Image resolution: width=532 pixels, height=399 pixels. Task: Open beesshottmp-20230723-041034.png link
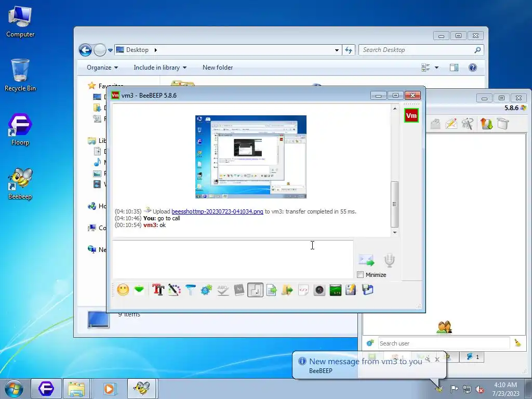coord(217,211)
